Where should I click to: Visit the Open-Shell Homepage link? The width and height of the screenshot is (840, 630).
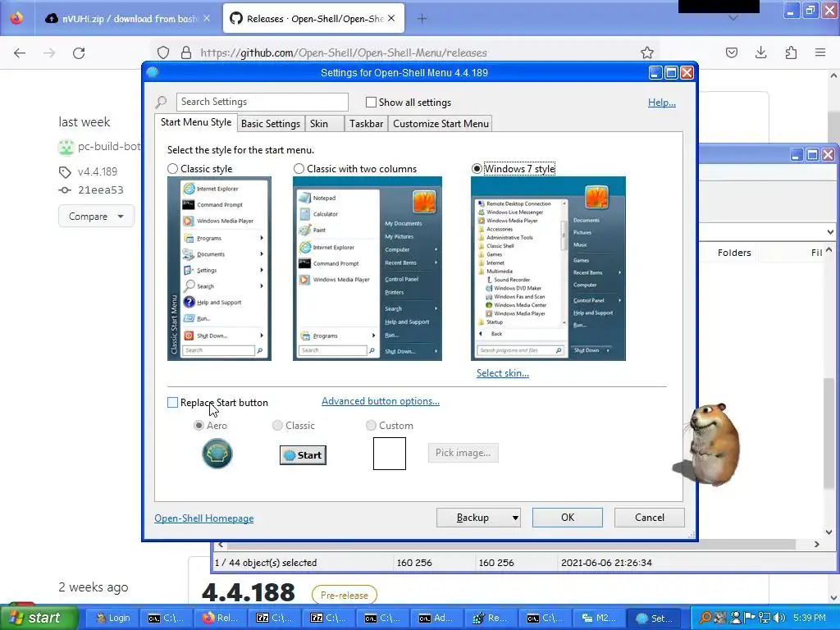[x=204, y=518]
